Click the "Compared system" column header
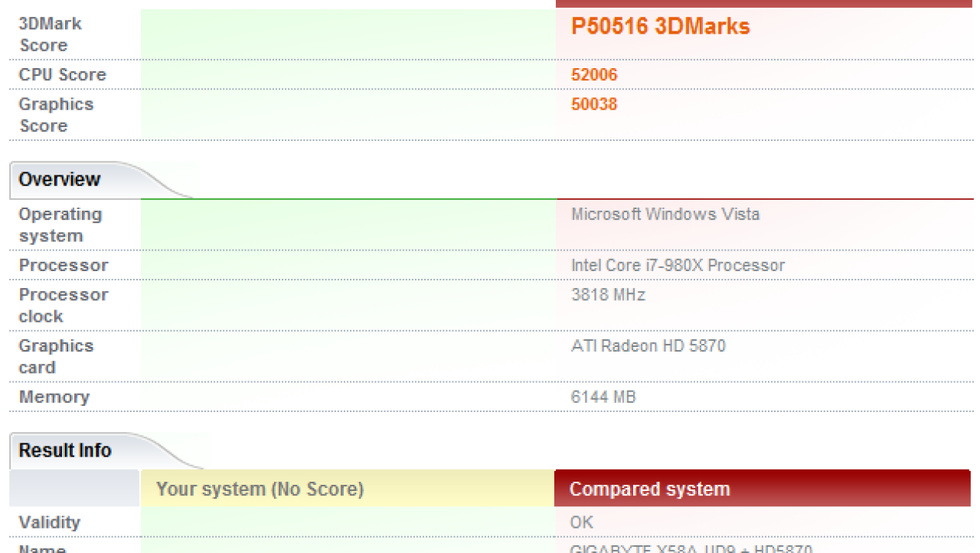The image size is (980, 553). coord(763,489)
